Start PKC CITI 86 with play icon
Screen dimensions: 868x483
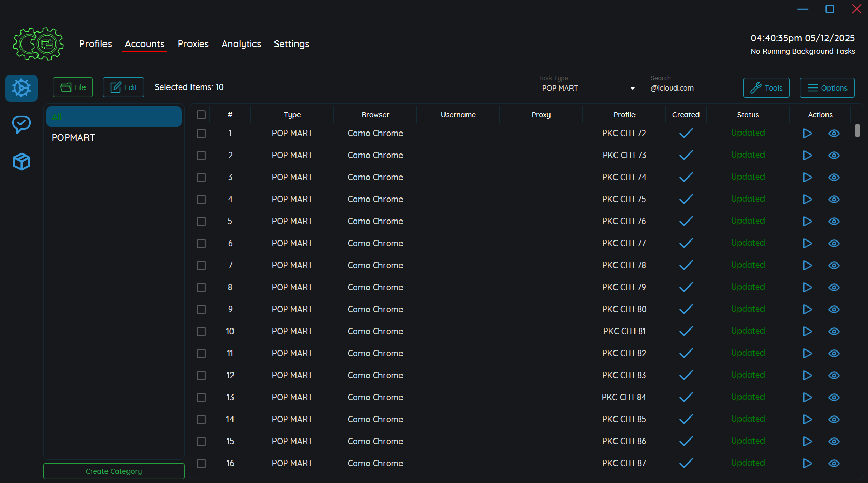pyautogui.click(x=807, y=441)
